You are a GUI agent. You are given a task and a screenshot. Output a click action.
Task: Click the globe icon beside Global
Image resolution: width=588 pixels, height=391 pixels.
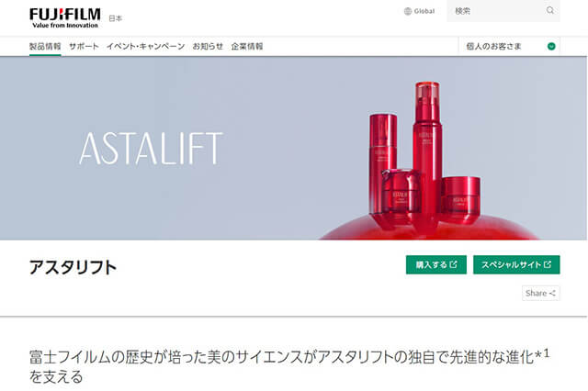pos(408,11)
